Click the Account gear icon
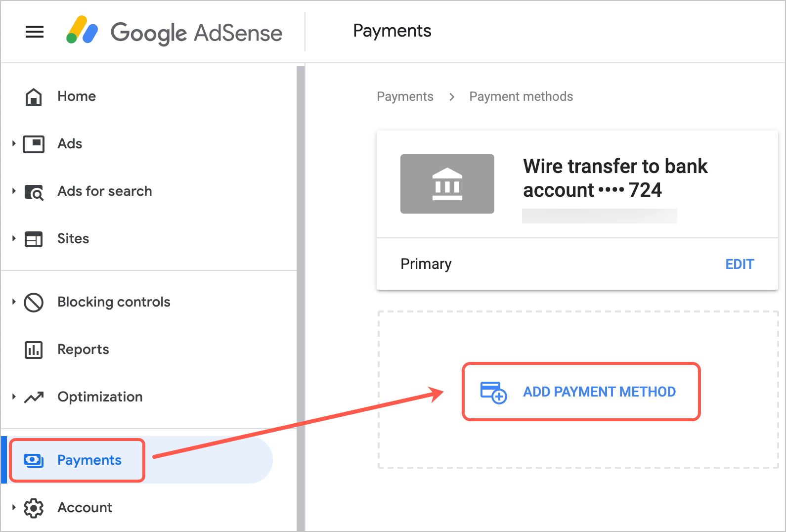The width and height of the screenshot is (786, 532). (x=34, y=508)
